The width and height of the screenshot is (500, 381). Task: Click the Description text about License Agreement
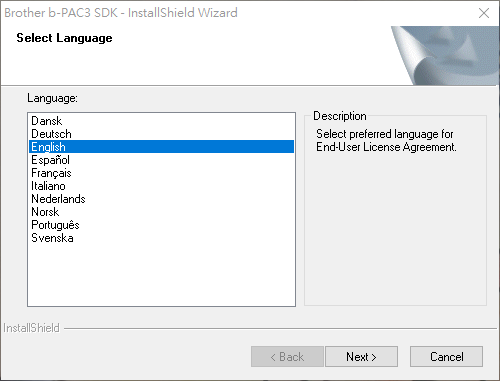click(386, 140)
